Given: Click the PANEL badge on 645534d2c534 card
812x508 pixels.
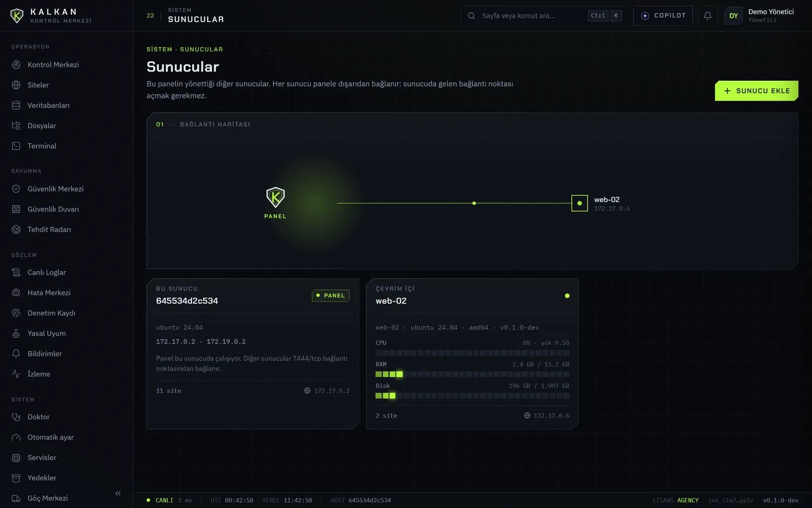Looking at the screenshot, I should pos(330,296).
